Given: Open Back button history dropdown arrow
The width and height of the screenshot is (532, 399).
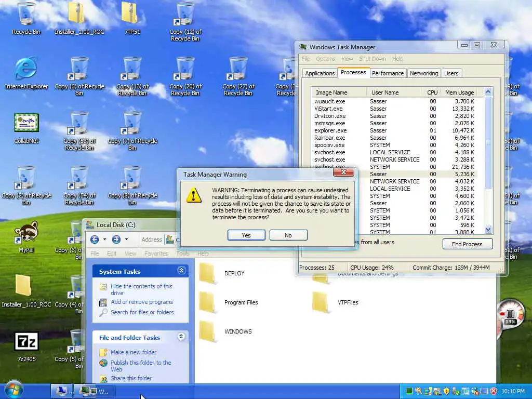Looking at the screenshot, I should click(x=104, y=240).
